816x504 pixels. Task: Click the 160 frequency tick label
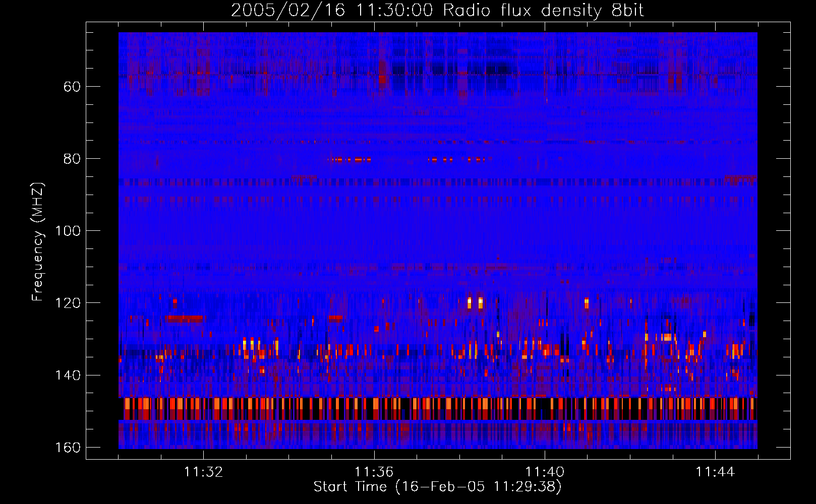coord(68,448)
